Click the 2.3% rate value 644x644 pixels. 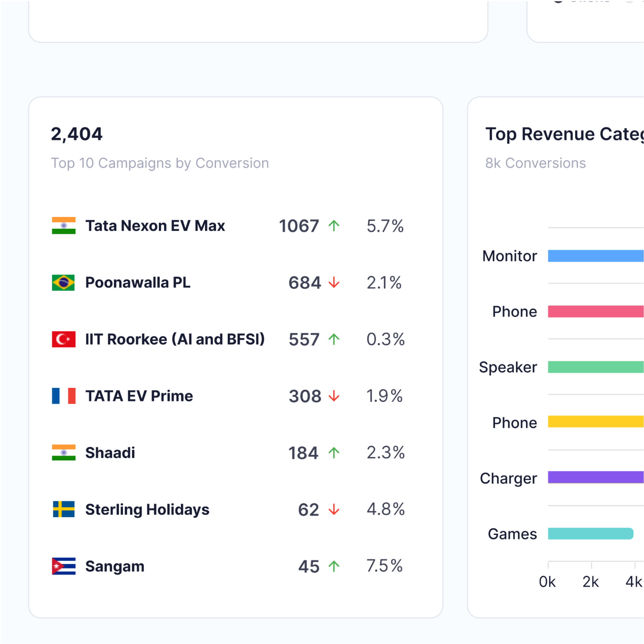(386, 453)
